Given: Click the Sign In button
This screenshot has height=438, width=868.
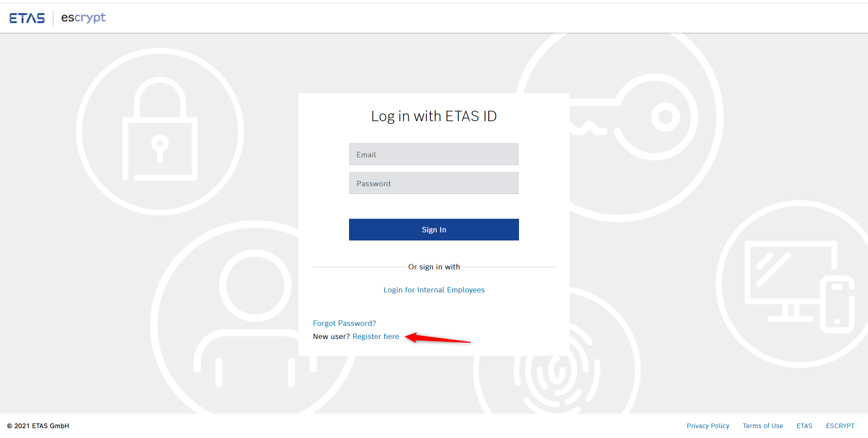Looking at the screenshot, I should point(434,230).
